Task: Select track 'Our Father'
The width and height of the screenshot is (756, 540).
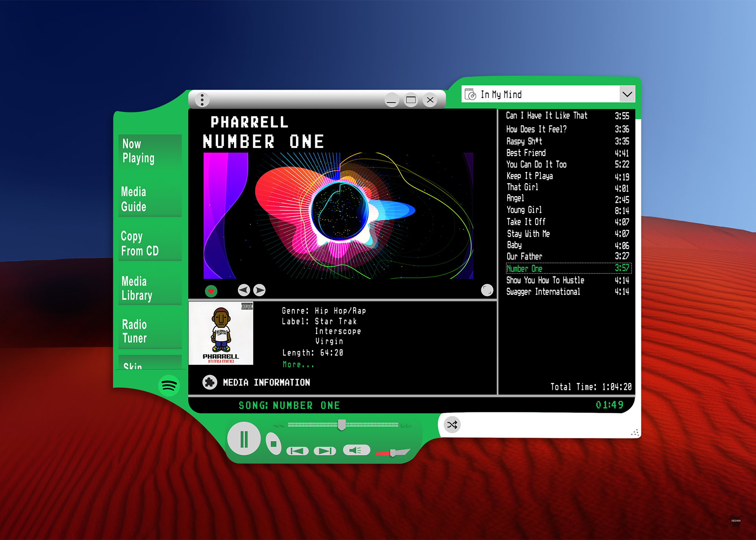Action: pyautogui.click(x=567, y=256)
